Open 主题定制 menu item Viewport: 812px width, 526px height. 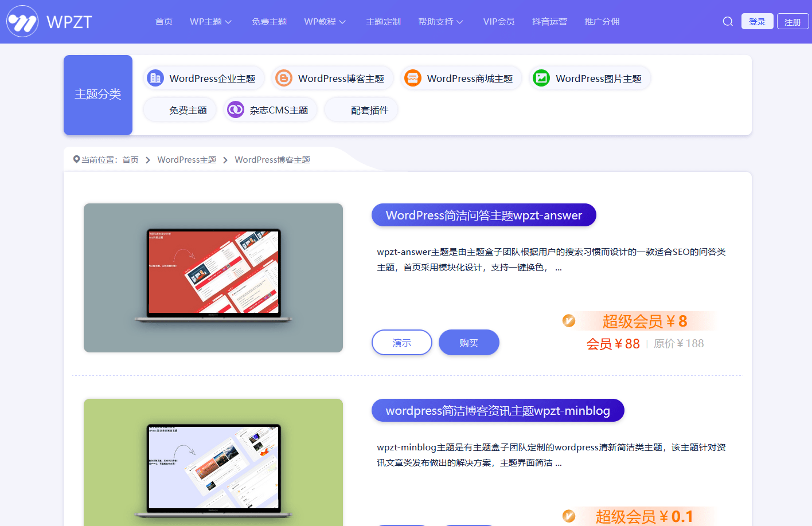pos(383,21)
